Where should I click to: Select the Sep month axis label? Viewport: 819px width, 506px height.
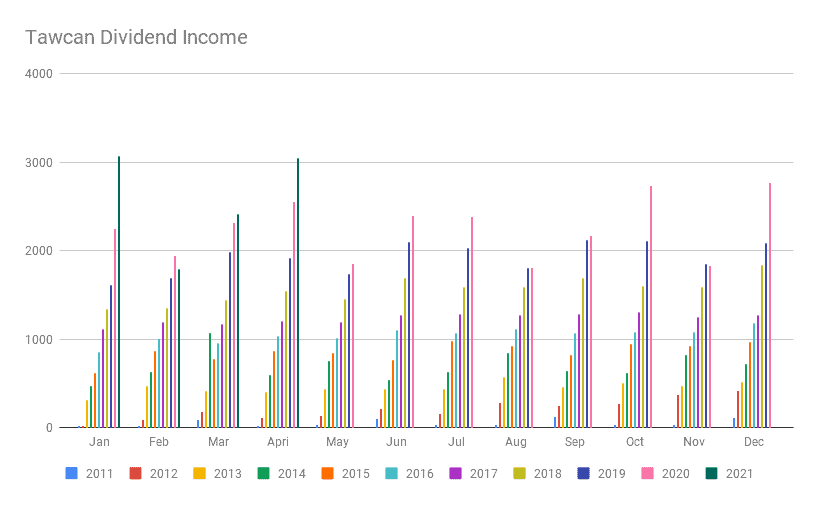[573, 441]
